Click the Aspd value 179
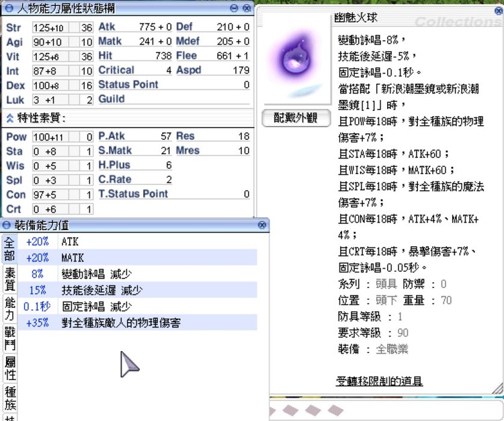 pyautogui.click(x=241, y=70)
